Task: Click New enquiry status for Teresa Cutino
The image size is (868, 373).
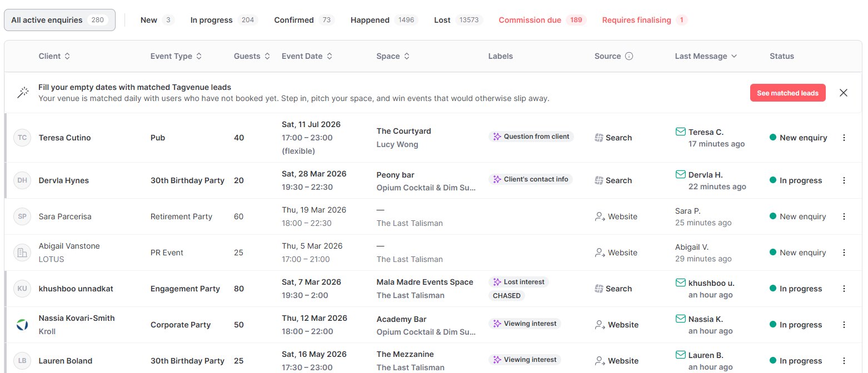Action: (x=798, y=138)
